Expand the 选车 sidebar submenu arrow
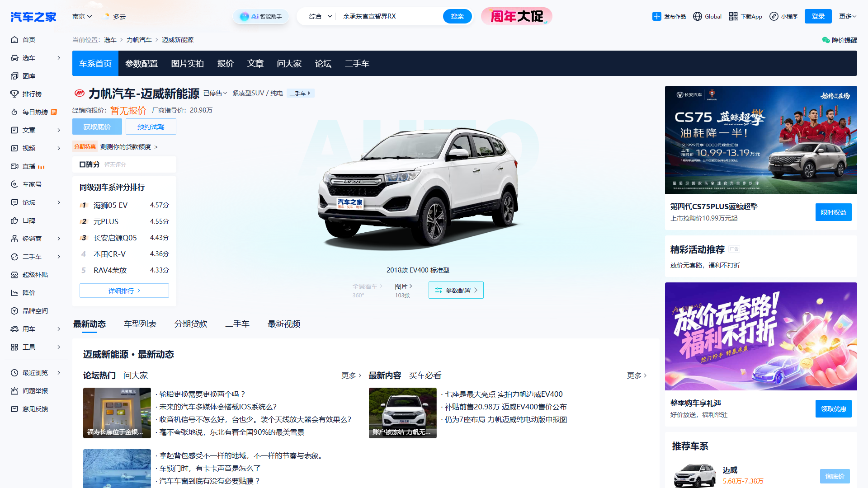 tap(59, 58)
